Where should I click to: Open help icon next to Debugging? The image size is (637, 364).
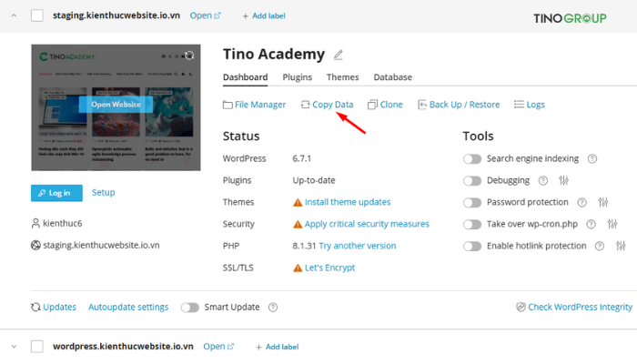(542, 180)
